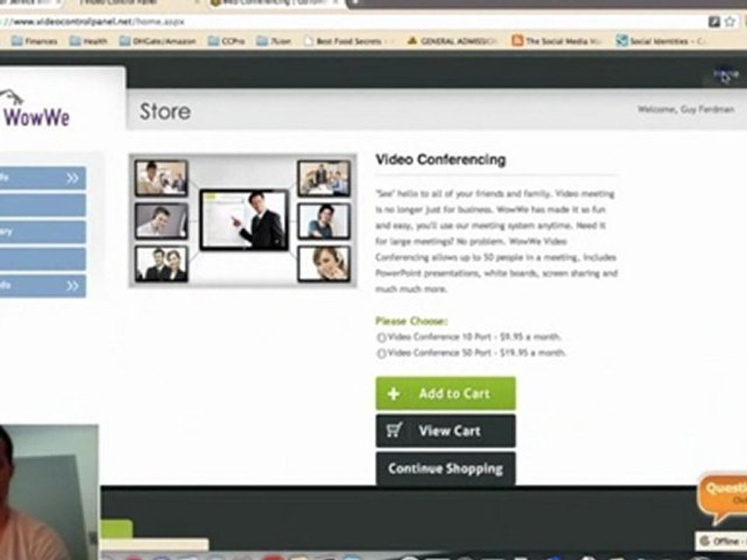Open The Social Media bookmark
The height and width of the screenshot is (560, 747).
556,41
